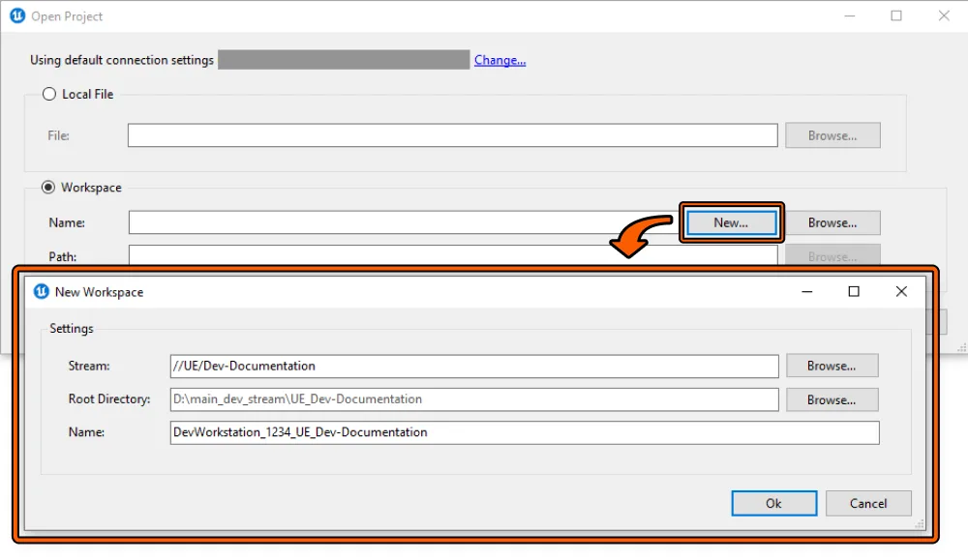Maximize the Open Project window
The height and width of the screenshot is (560, 968).
[896, 15]
